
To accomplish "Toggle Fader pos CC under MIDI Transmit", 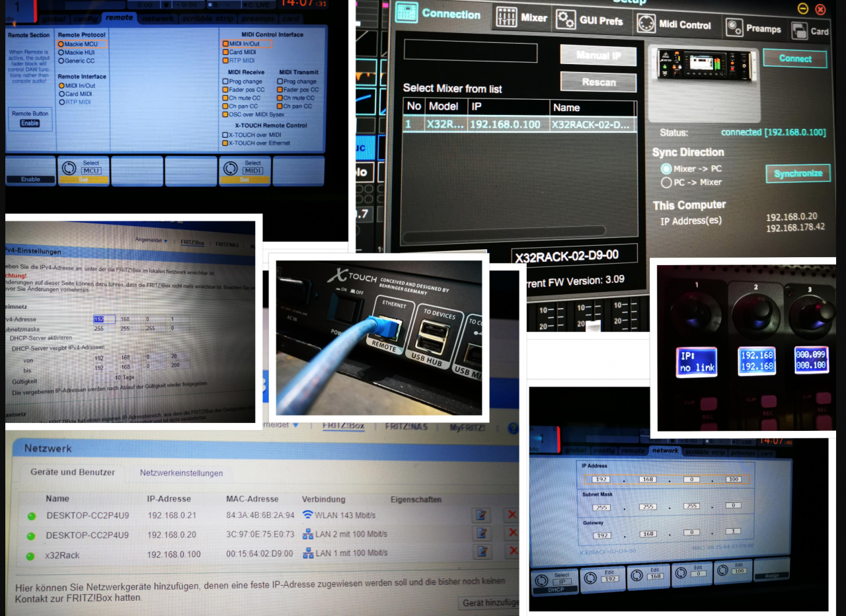I will click(x=280, y=90).
